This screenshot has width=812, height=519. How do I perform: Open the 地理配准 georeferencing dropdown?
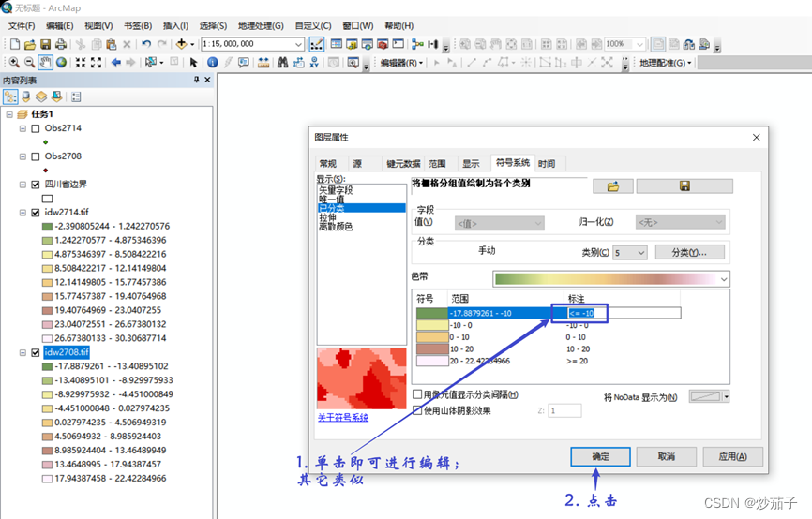pyautogui.click(x=665, y=63)
